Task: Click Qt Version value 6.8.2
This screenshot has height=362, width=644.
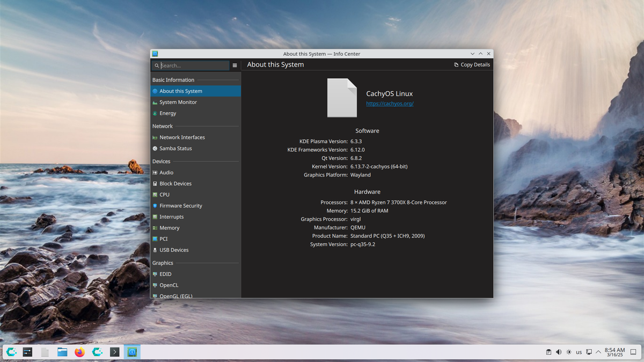Action: point(356,158)
